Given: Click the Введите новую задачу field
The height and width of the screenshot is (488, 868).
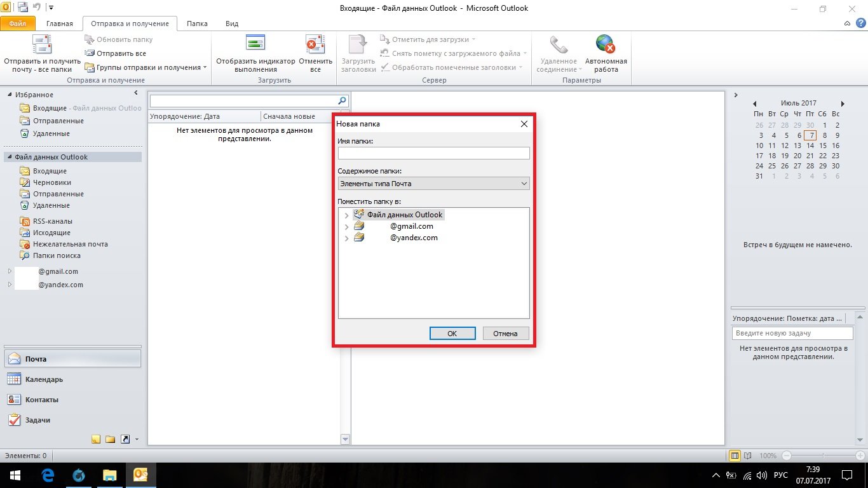Looking at the screenshot, I should click(x=792, y=333).
